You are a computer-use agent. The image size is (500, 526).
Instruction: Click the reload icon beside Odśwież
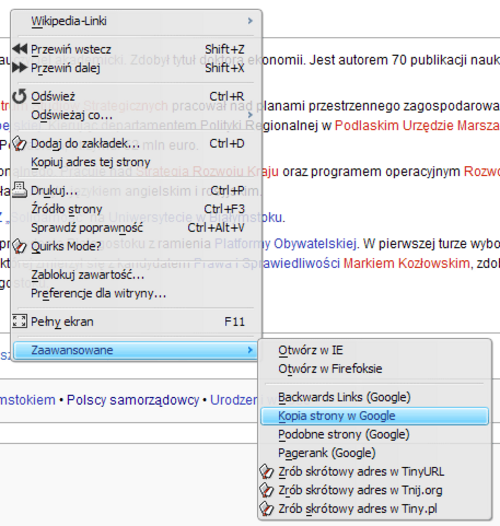click(19, 96)
